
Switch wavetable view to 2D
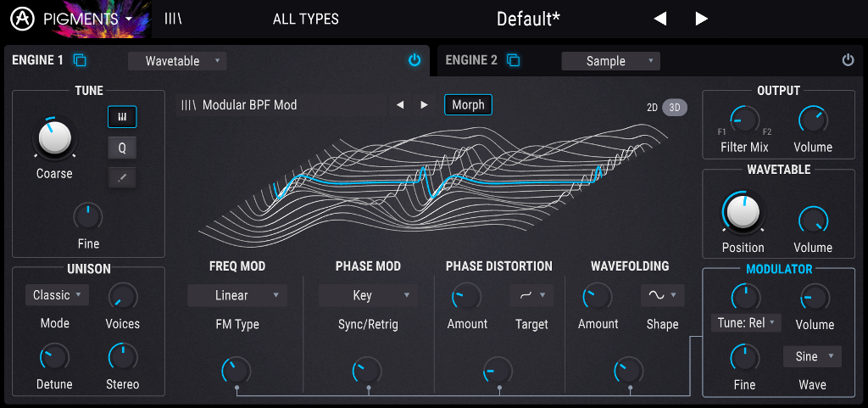click(652, 108)
